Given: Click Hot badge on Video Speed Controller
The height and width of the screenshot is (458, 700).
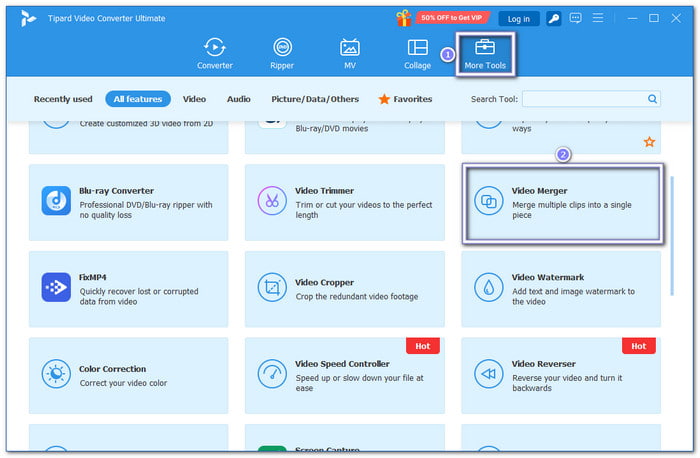Looking at the screenshot, I should (x=422, y=346).
